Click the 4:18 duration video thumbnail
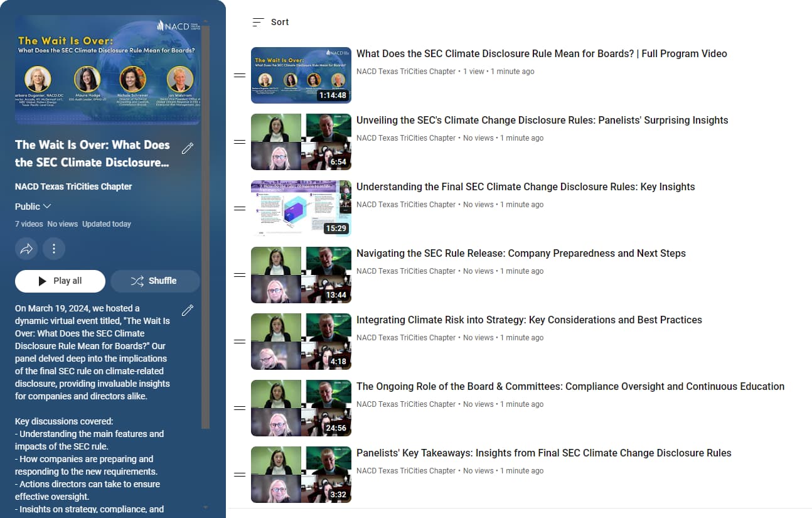 tap(301, 342)
